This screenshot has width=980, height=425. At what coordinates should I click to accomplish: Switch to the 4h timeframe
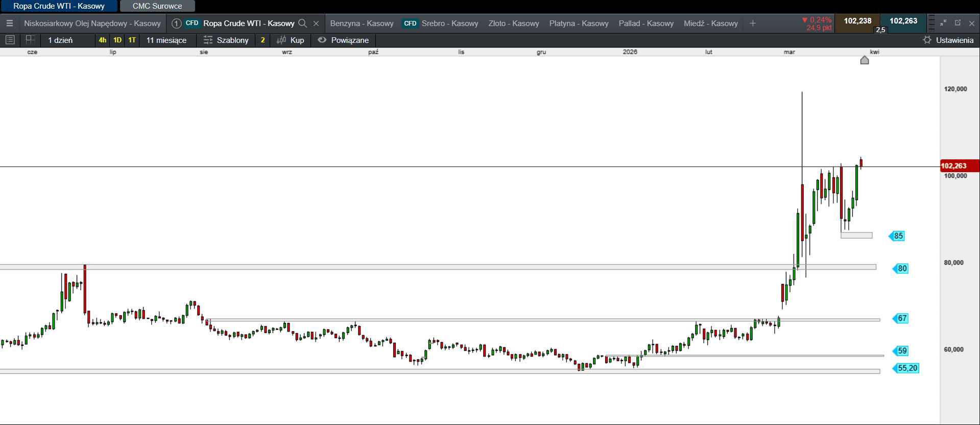point(103,40)
